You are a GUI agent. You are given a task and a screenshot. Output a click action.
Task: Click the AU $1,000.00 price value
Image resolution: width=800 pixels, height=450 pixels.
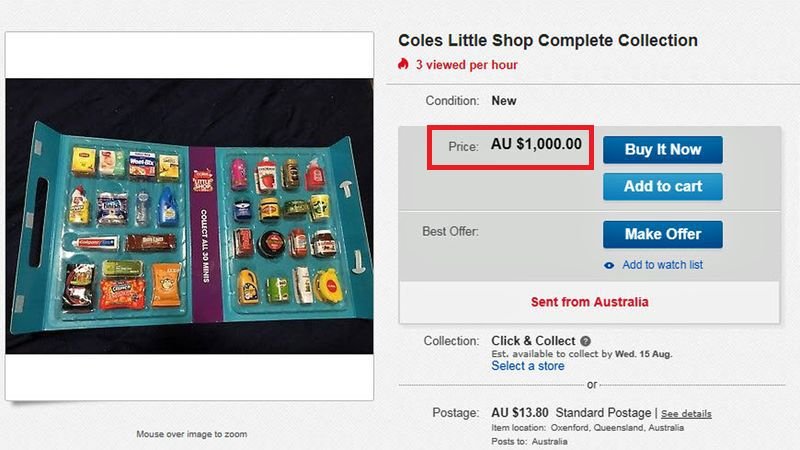tap(536, 144)
